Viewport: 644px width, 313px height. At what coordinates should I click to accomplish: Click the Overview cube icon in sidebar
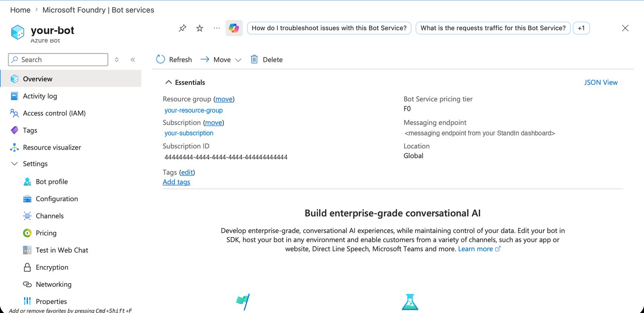click(14, 79)
